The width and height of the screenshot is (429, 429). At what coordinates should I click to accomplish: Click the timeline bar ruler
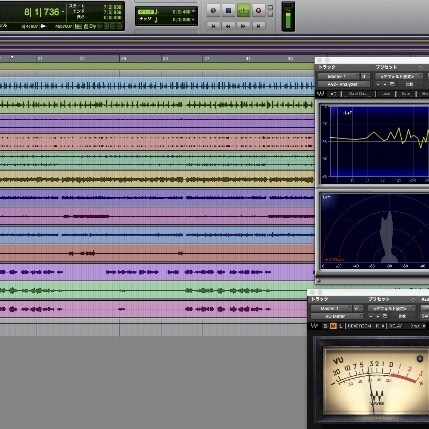(x=157, y=58)
